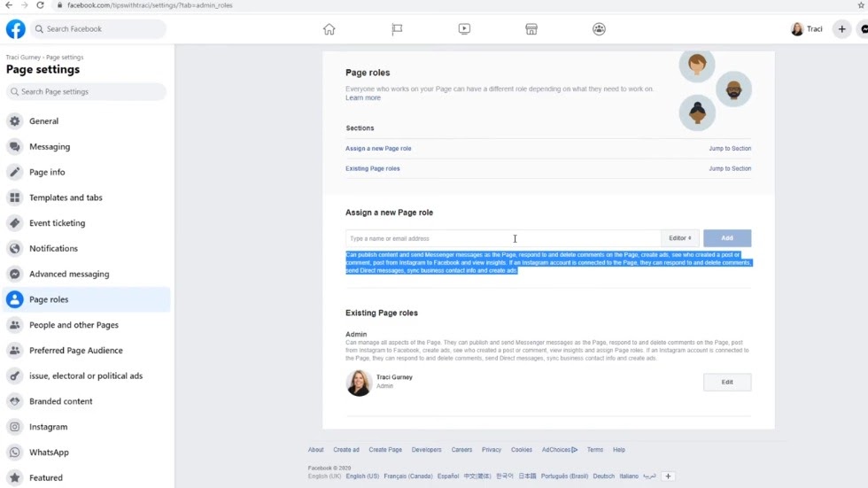Click the name or email address field
Viewport: 868px width, 488px height.
503,238
